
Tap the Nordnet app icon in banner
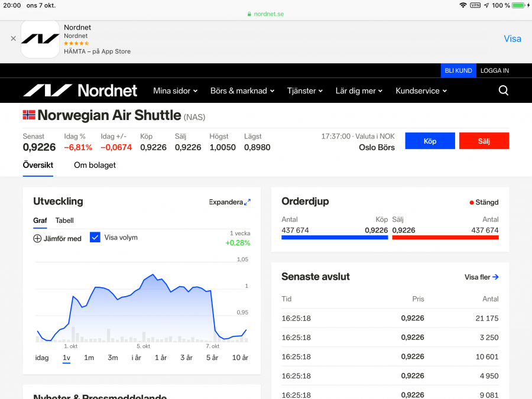coord(40,39)
